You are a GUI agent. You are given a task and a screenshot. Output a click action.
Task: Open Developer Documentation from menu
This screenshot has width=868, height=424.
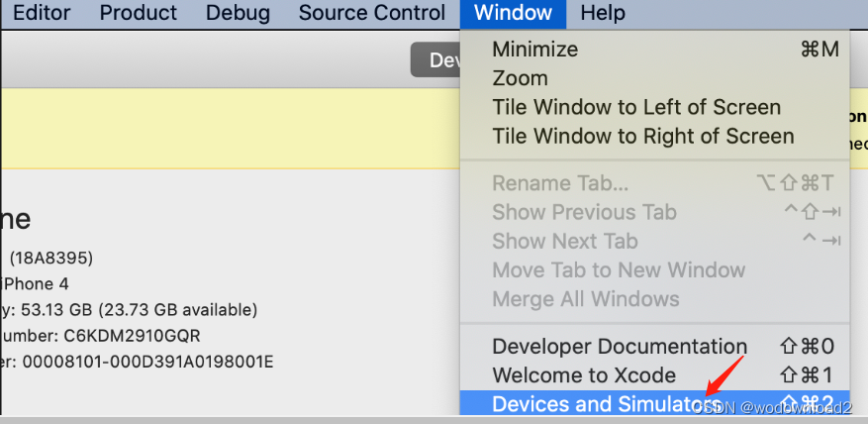tap(619, 347)
